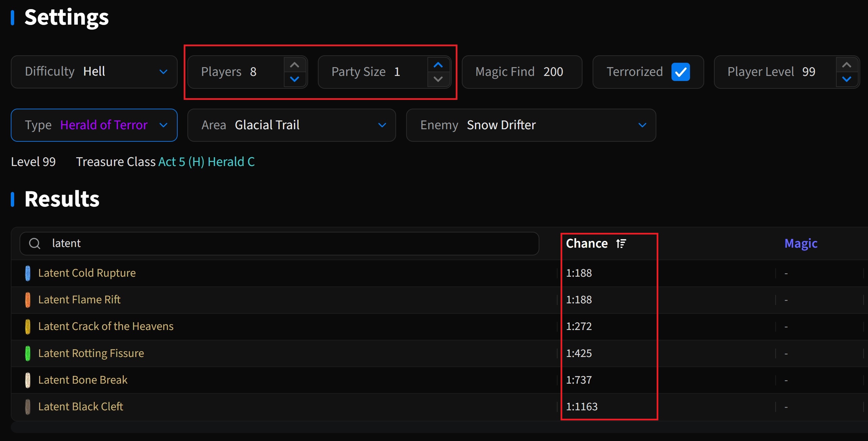Click the dark Latent Black Cleft icon
The image size is (868, 441).
[28, 407]
